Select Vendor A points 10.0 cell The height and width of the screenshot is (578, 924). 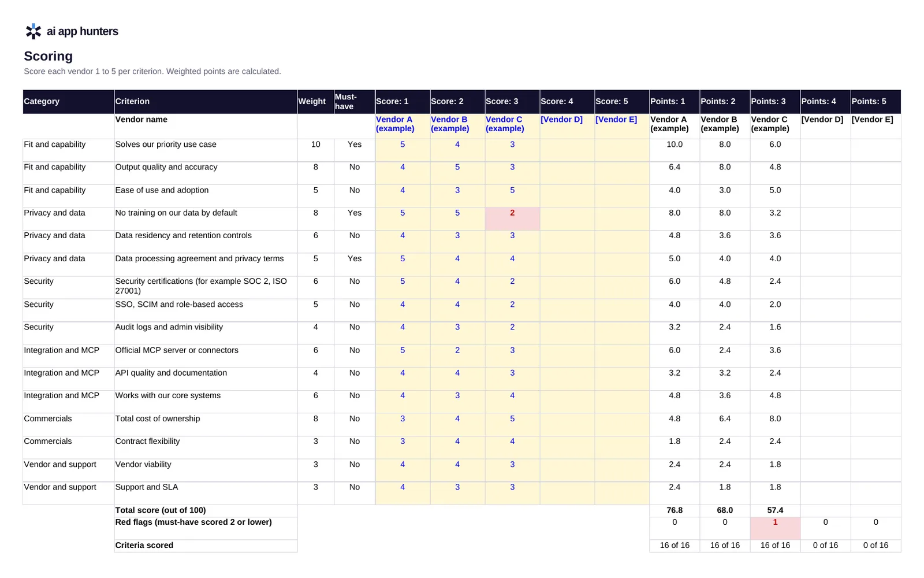[675, 150]
